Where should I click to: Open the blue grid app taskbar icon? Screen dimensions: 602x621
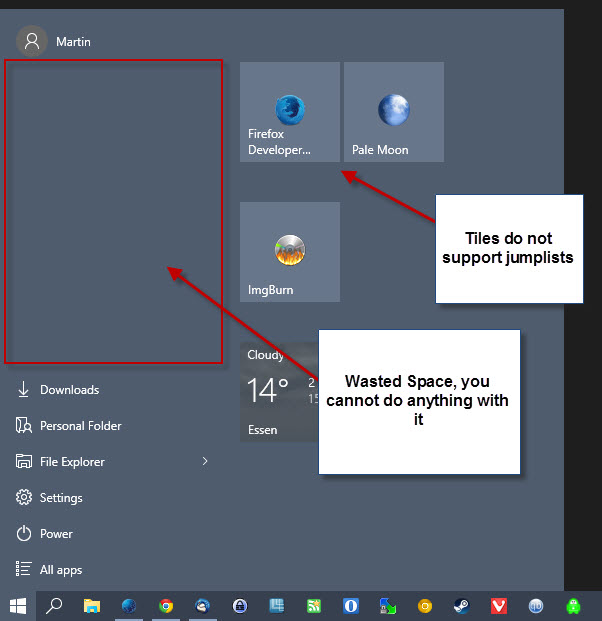[277, 606]
